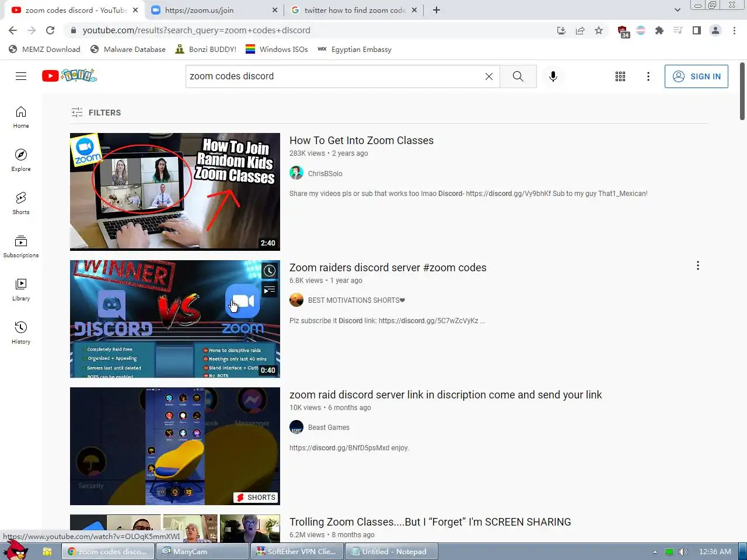The height and width of the screenshot is (560, 747).
Task: Open Malware Database bookmark
Action: [128, 50]
